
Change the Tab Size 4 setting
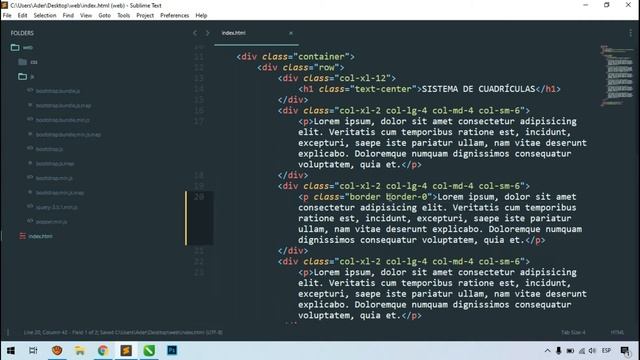[573, 332]
